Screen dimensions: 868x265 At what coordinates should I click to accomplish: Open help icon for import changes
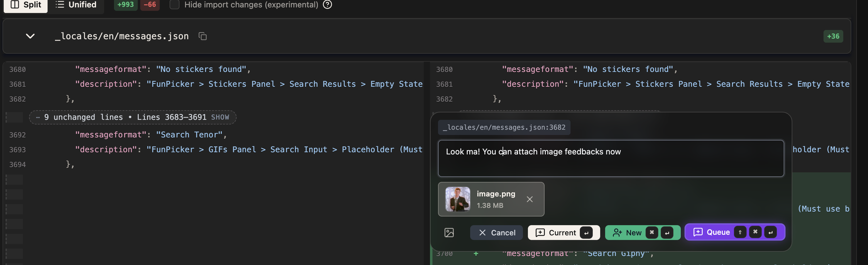click(327, 5)
